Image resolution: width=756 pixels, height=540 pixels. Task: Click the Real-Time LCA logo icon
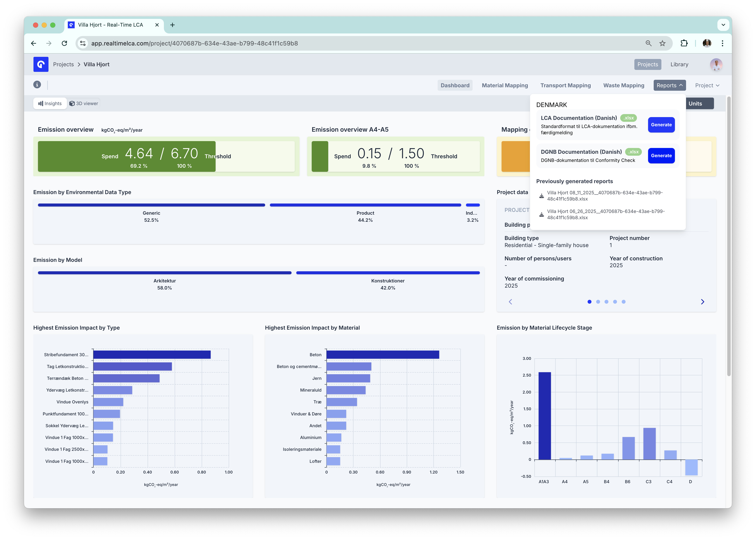[41, 64]
